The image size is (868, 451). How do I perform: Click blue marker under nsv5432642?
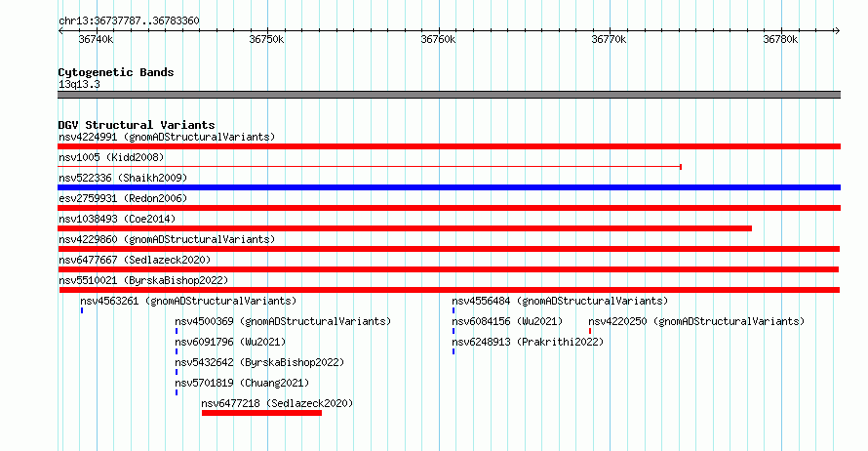177,372
